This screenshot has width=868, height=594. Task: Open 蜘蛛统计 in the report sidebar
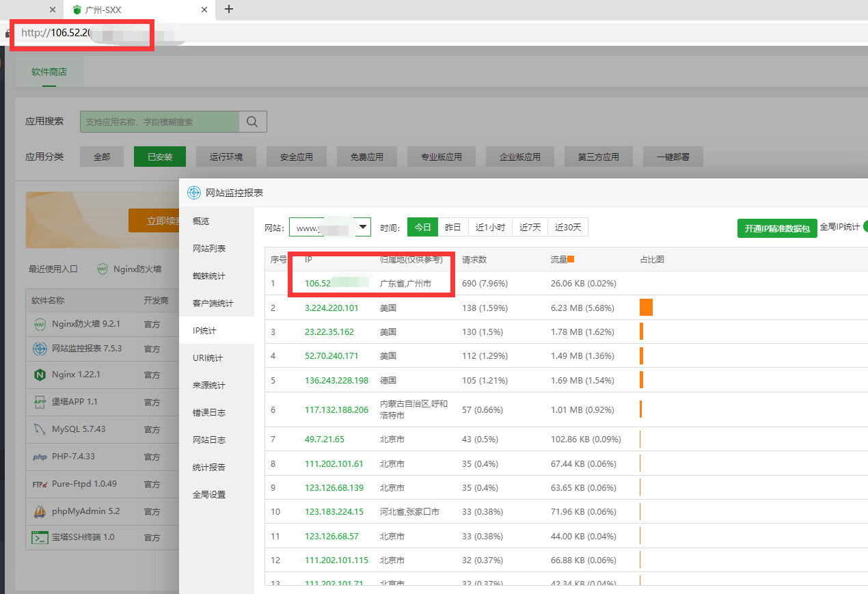point(216,276)
